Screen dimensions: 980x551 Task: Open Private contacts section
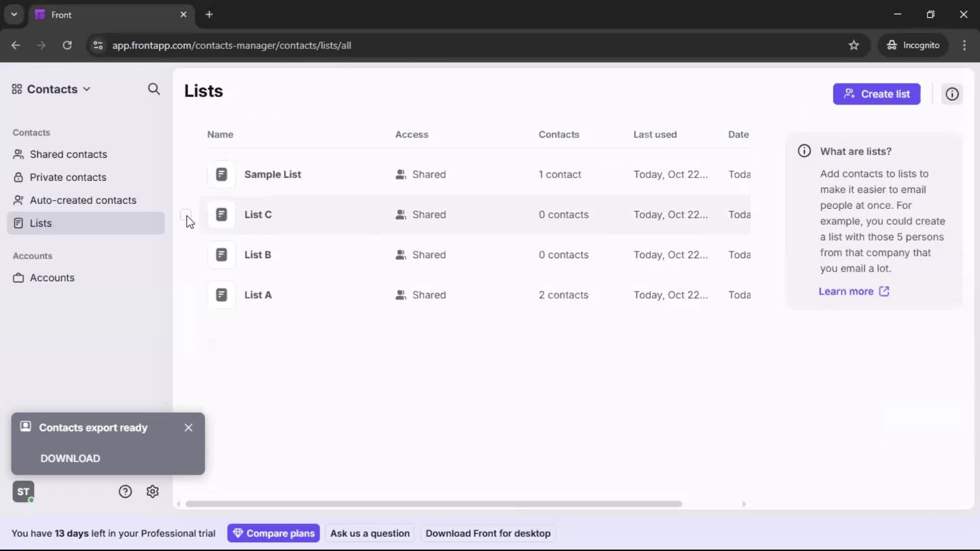[x=68, y=177]
